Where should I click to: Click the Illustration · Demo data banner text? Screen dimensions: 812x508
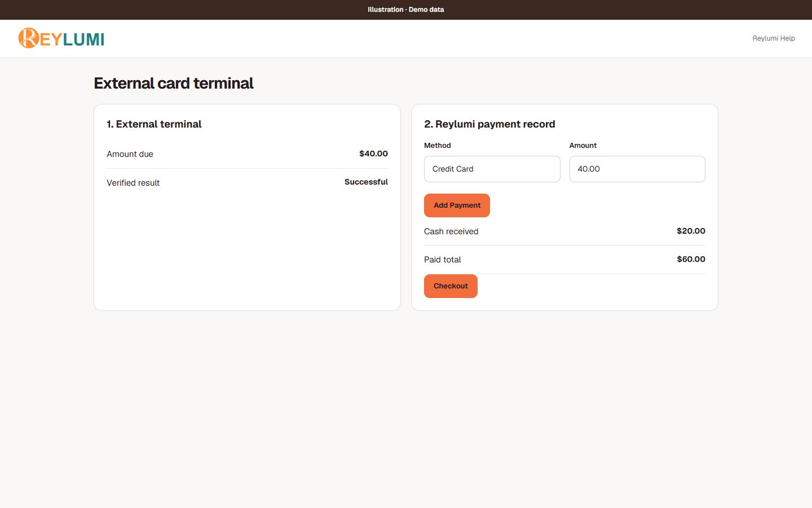406,10
